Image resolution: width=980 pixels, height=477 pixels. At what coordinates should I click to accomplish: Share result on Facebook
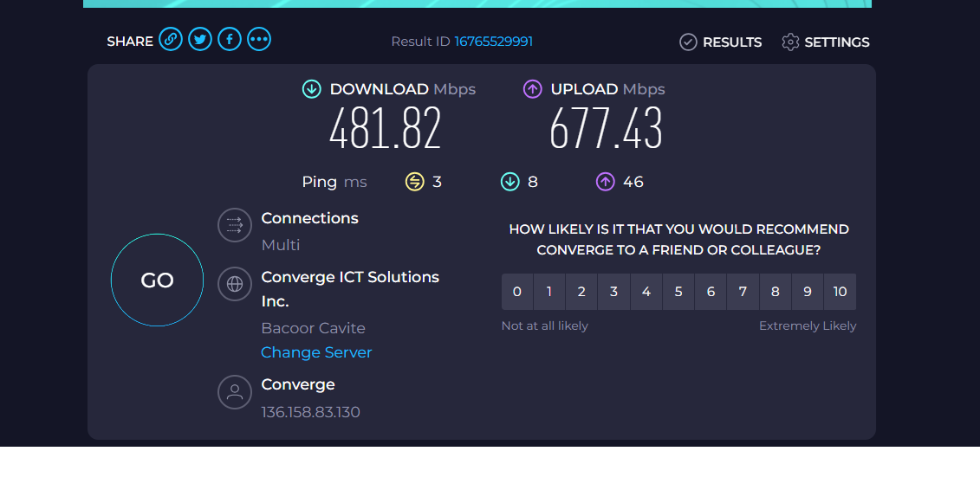click(230, 40)
